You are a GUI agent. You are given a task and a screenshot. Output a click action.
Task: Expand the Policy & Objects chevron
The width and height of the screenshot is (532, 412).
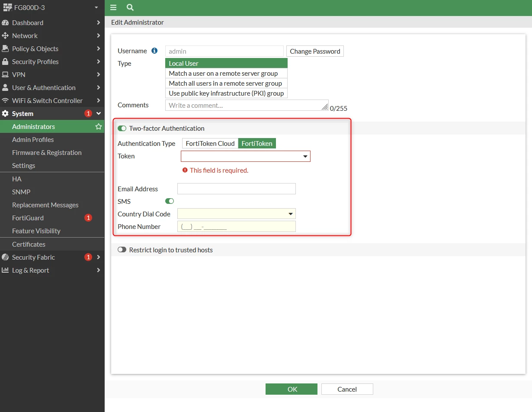point(99,48)
